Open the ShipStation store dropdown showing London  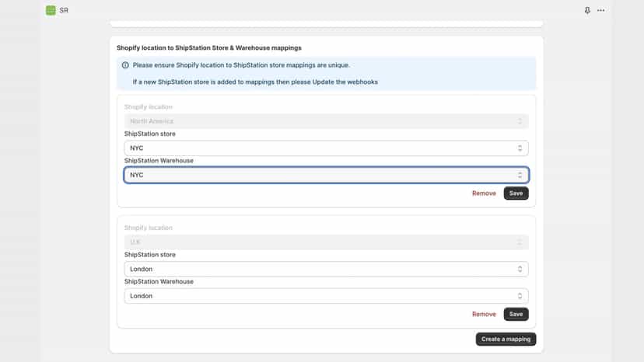tap(326, 270)
